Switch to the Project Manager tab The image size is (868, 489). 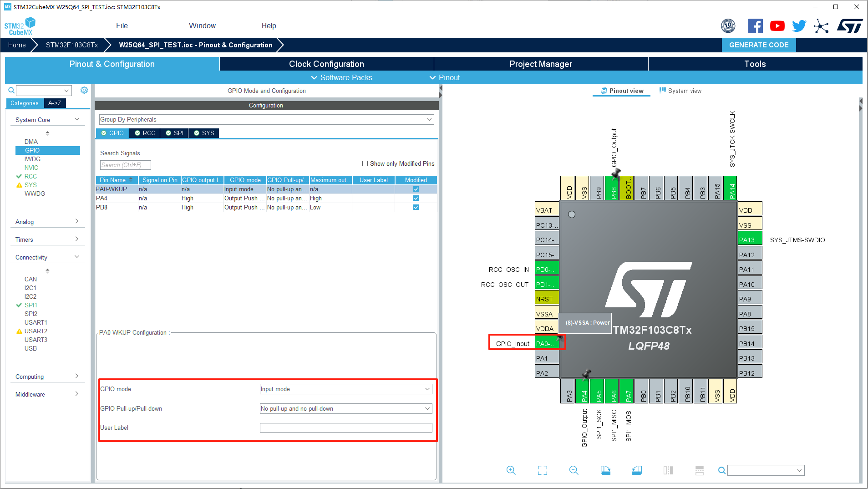[x=541, y=64]
